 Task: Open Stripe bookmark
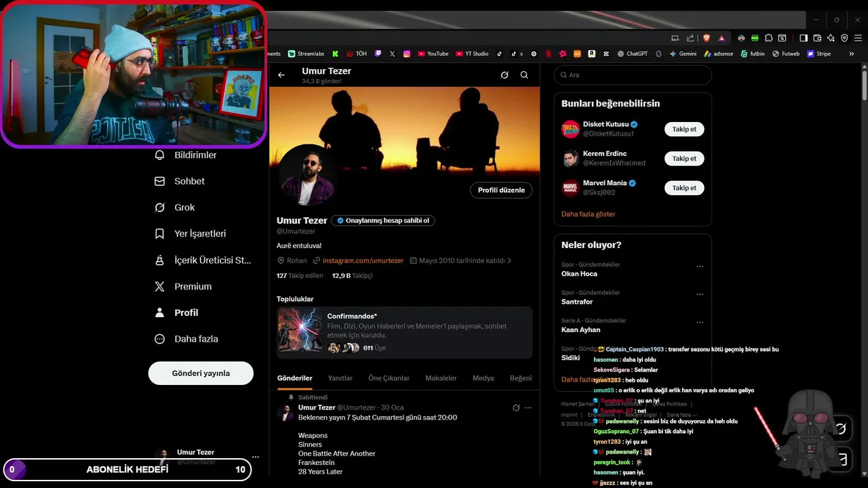pos(818,54)
